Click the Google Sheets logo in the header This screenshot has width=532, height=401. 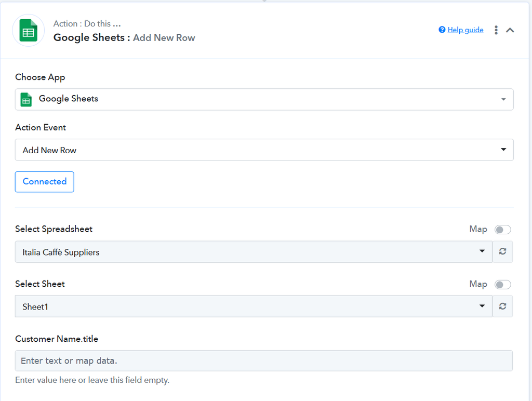(x=28, y=31)
